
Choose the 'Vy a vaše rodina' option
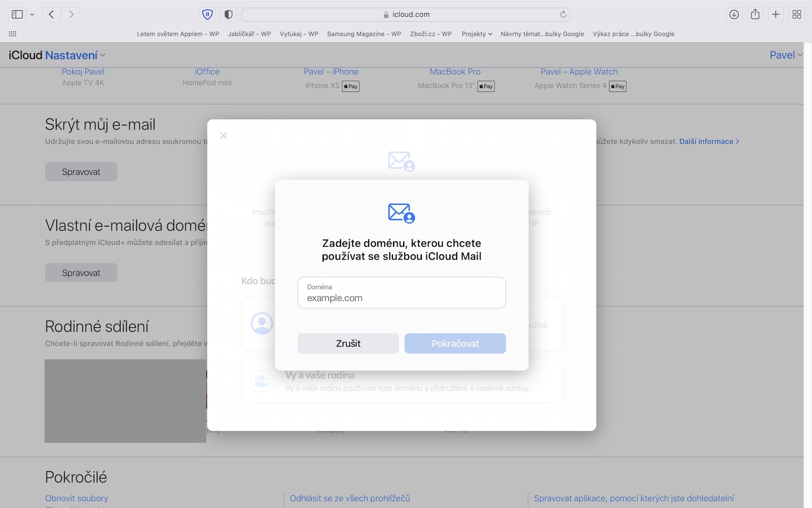click(401, 381)
